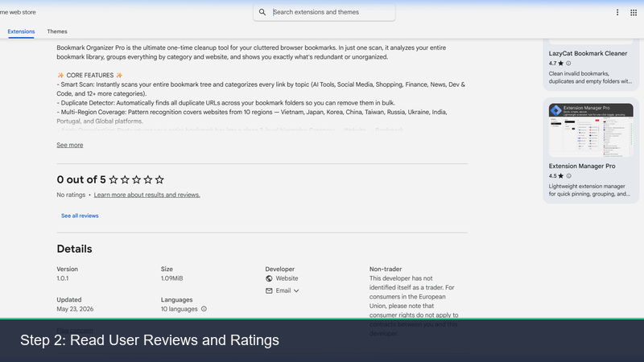Viewport: 644px width, 362px height.
Task: Click the size value 1.09MiB
Action: click(x=171, y=278)
